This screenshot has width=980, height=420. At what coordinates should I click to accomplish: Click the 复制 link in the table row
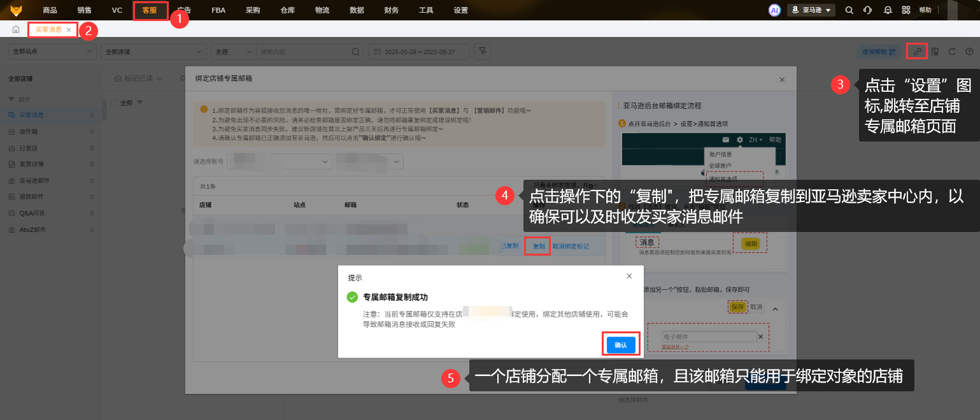pyautogui.click(x=539, y=246)
